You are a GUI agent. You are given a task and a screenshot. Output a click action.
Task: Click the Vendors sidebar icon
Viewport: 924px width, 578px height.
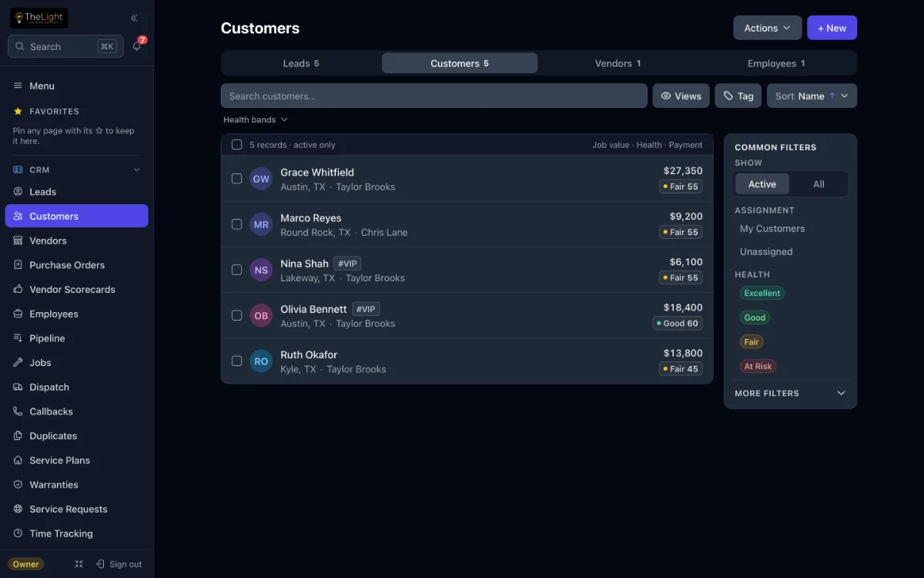point(18,240)
